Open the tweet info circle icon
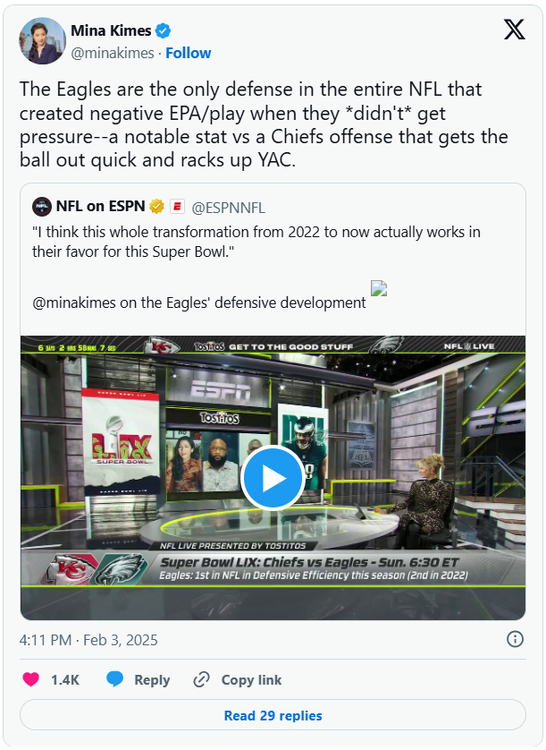This screenshot has width=546, height=750. pyautogui.click(x=515, y=639)
